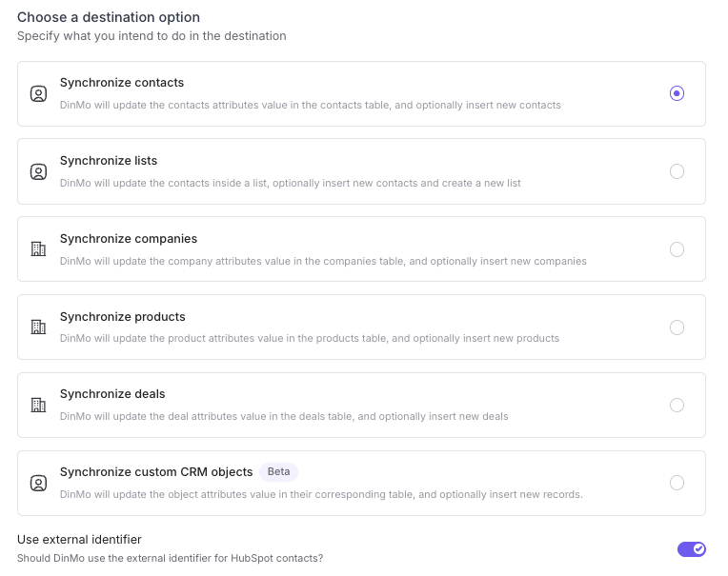
Task: Choose the Synchronize companies radio button
Action: 677,249
